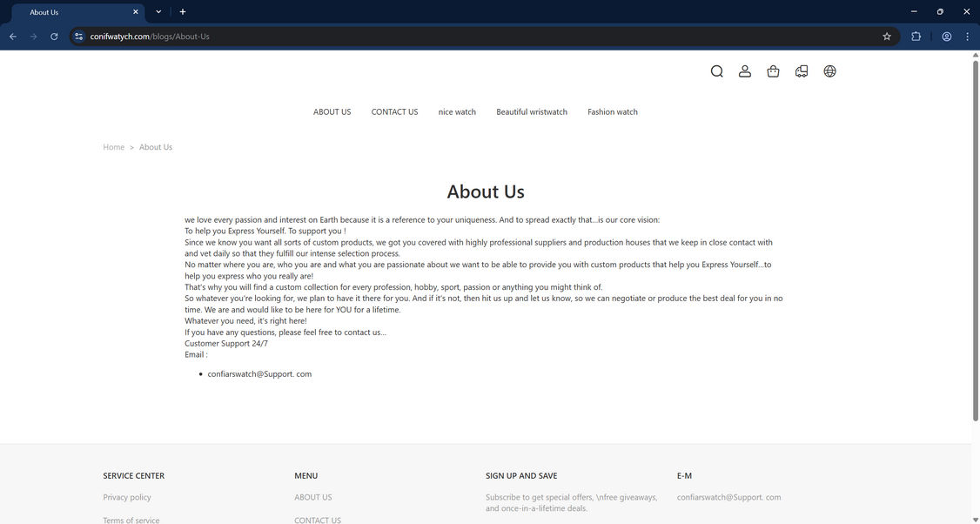The image size is (980, 524).
Task: Open the Beautiful wristwatch category
Action: (532, 112)
